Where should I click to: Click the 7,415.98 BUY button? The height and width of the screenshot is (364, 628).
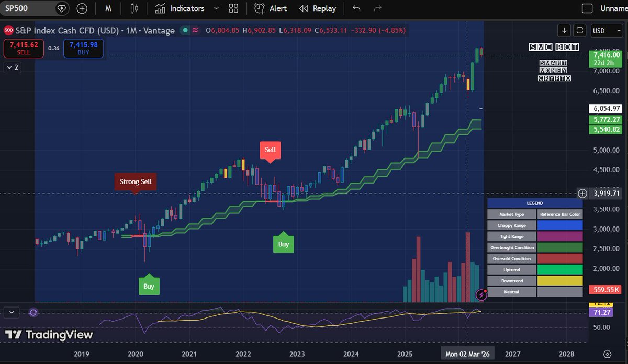83,48
